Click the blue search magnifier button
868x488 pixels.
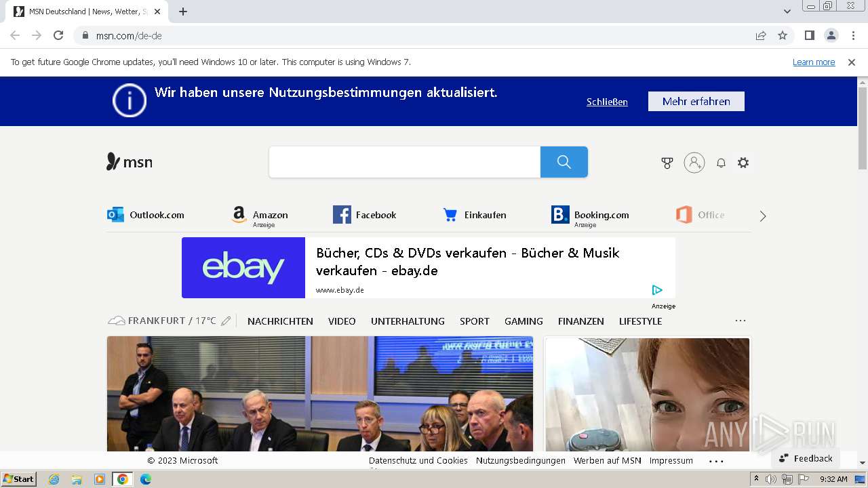[x=564, y=162]
